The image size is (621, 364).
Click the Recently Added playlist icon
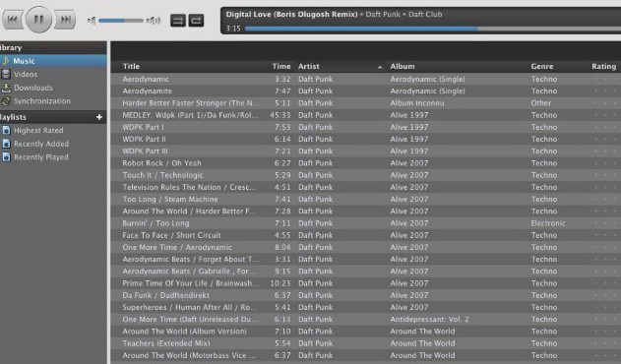(6, 144)
